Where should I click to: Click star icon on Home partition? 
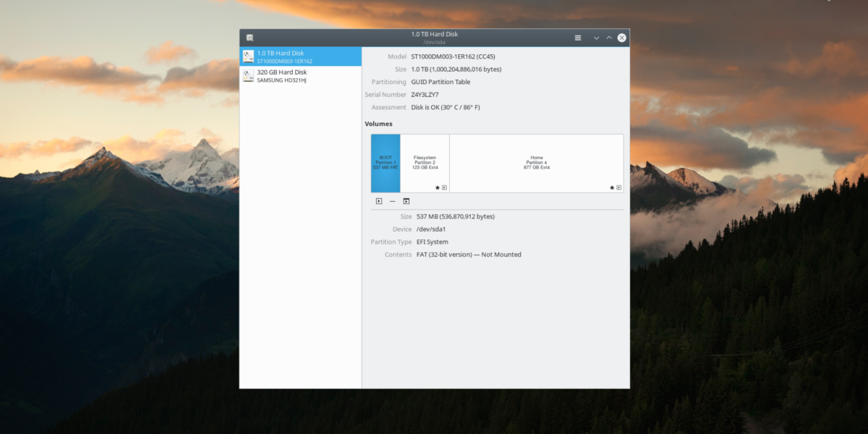[x=612, y=187]
